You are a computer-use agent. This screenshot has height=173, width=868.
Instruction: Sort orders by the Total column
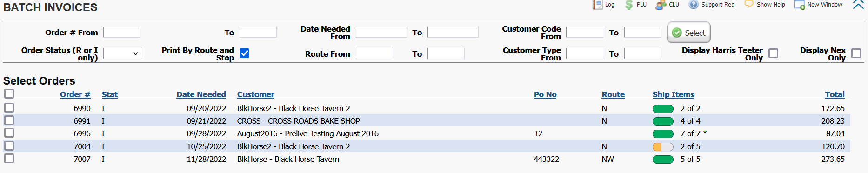pos(835,94)
